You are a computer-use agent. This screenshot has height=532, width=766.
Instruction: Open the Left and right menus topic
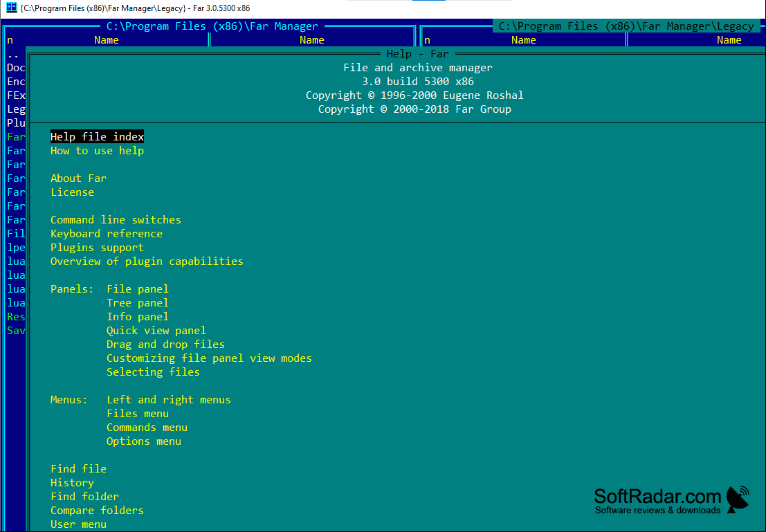[x=169, y=400]
